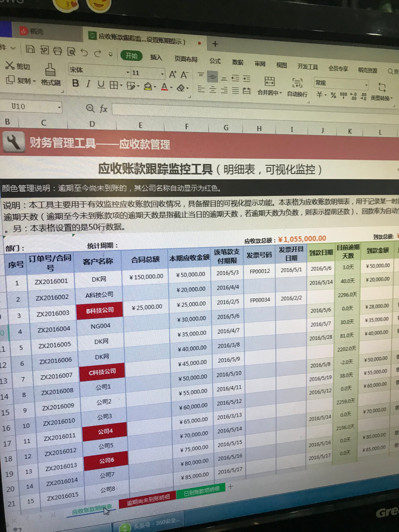Open Print Preview with the magnifier page icon
399x532 pixels.
pos(71,52)
